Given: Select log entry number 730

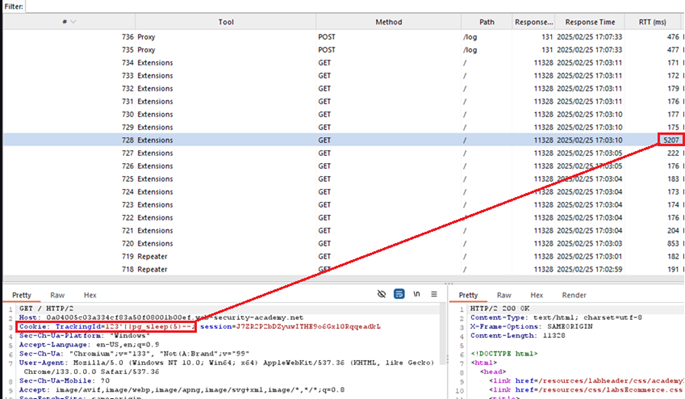Looking at the screenshot, I should click(343, 114).
